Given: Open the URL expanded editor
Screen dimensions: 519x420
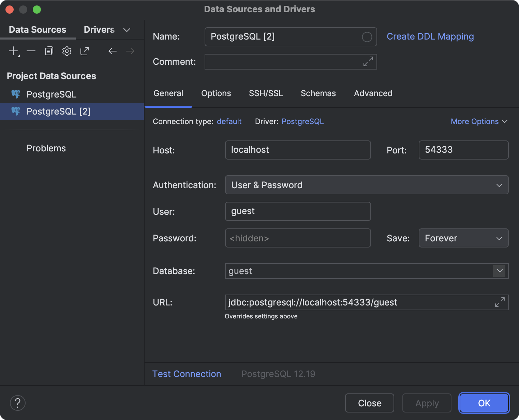Looking at the screenshot, I should click(x=500, y=302).
